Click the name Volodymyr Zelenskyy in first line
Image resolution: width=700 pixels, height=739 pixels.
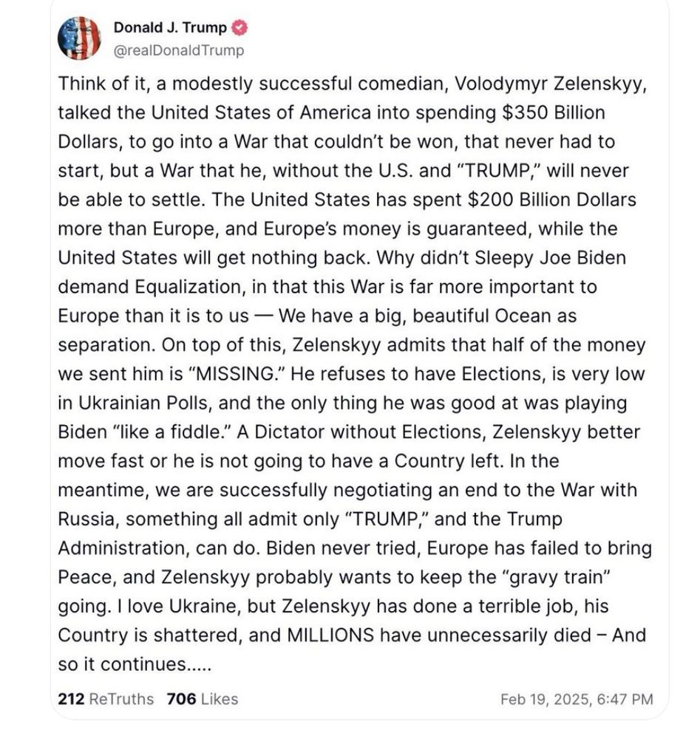tap(550, 84)
